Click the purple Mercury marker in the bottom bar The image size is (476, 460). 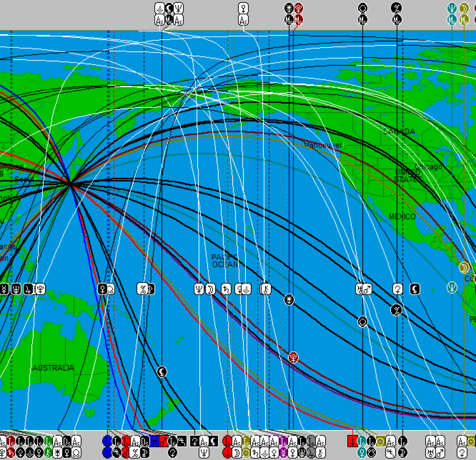(284, 453)
